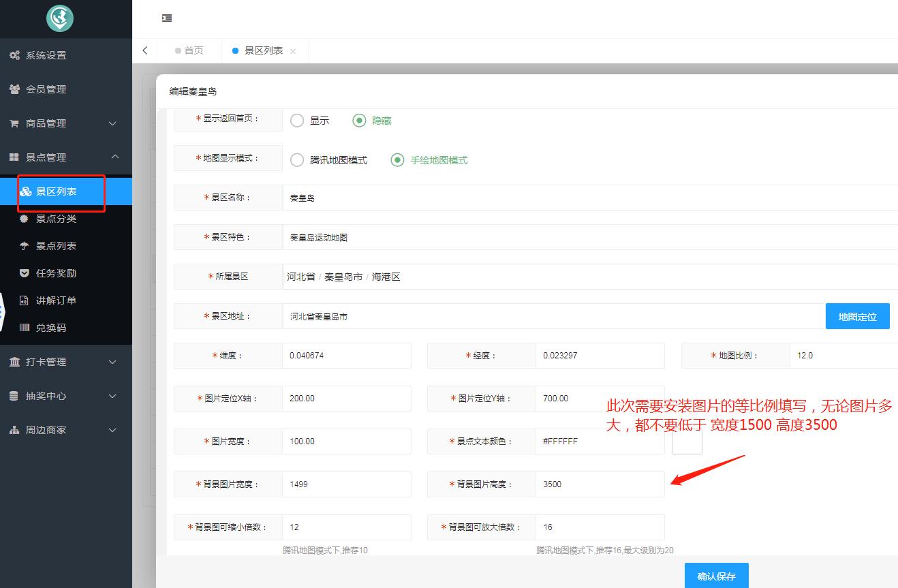The image size is (898, 588).
Task: Click the audio guide orders icon
Action: (25, 300)
